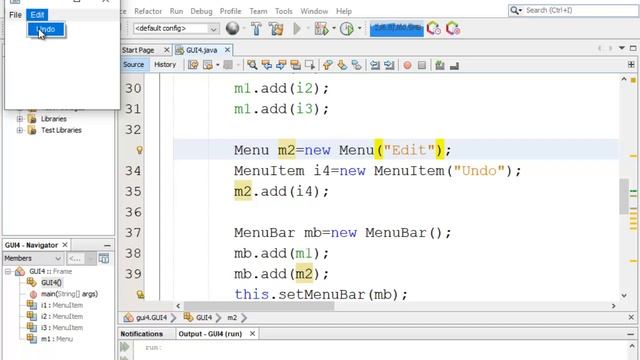Open the Debug menu
The height and width of the screenshot is (360, 640).
(x=201, y=11)
